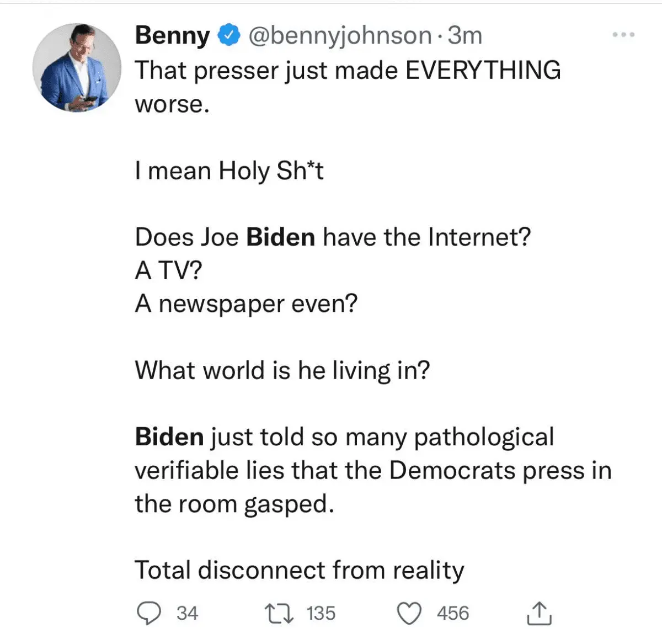
Task: Open the three-dot more options menu
Action: pos(623,35)
